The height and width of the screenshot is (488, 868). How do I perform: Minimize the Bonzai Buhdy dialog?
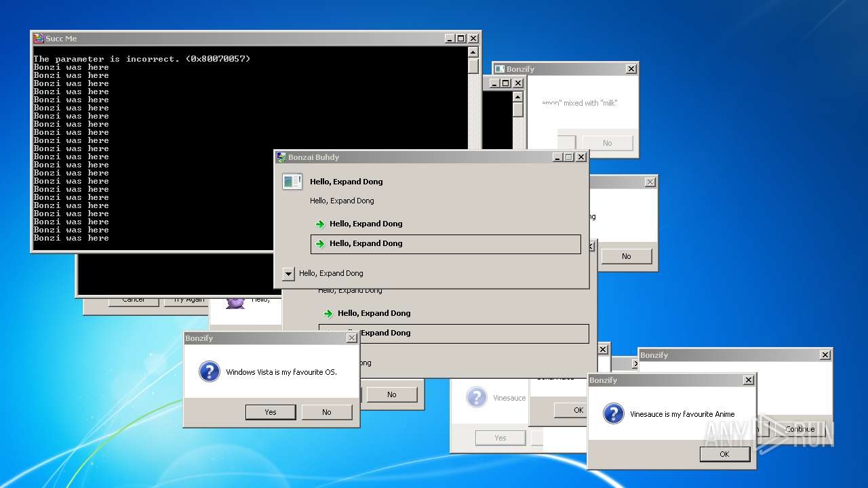557,157
